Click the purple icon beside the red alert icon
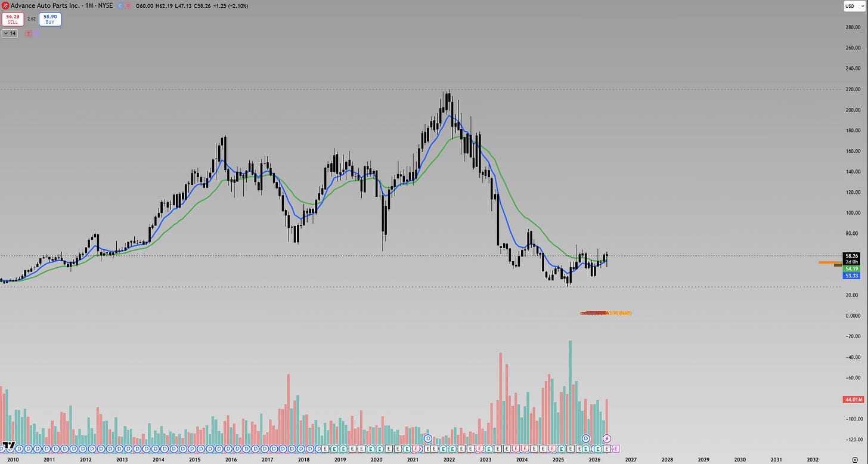 pyautogui.click(x=36, y=33)
